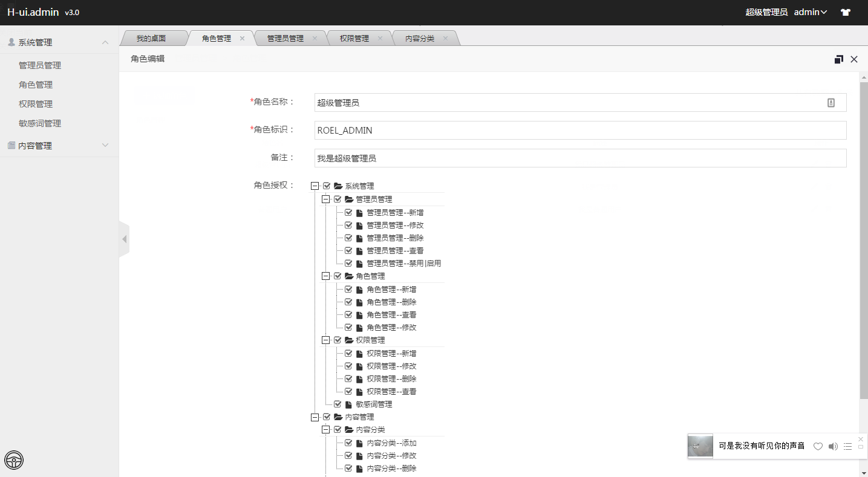This screenshot has width=868, height=477.
Task: Click the file icon next to 角色管理--查看
Action: 359,315
